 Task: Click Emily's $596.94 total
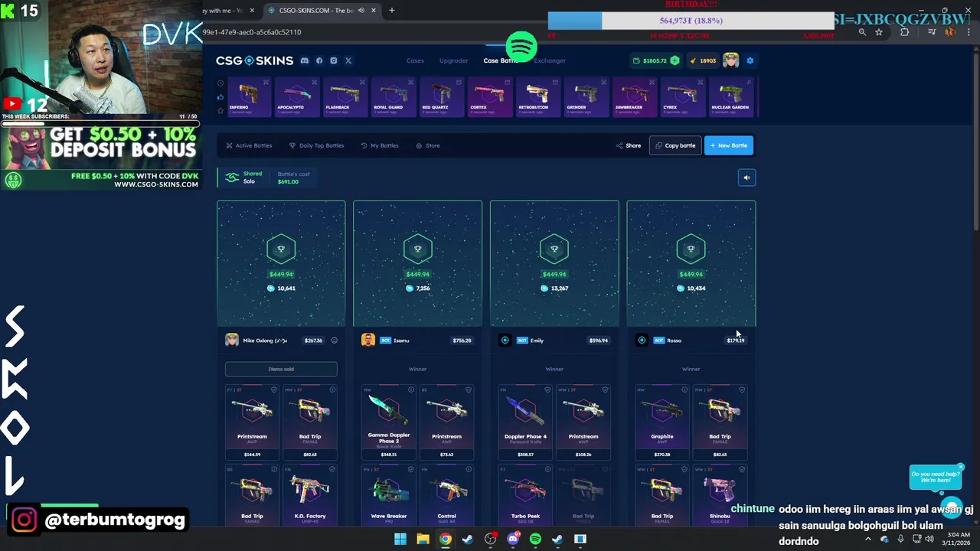coord(599,341)
